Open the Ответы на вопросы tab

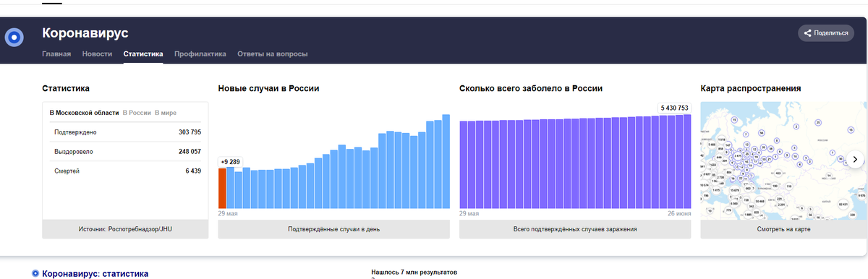point(273,54)
